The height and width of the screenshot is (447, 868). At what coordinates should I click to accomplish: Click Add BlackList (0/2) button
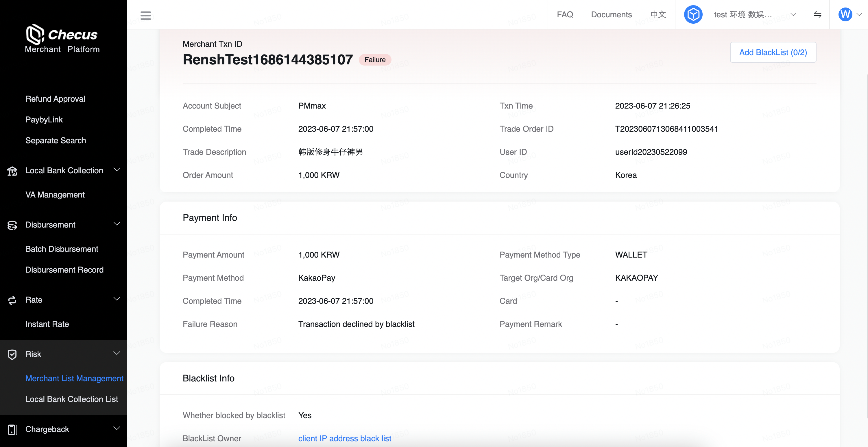[773, 53]
